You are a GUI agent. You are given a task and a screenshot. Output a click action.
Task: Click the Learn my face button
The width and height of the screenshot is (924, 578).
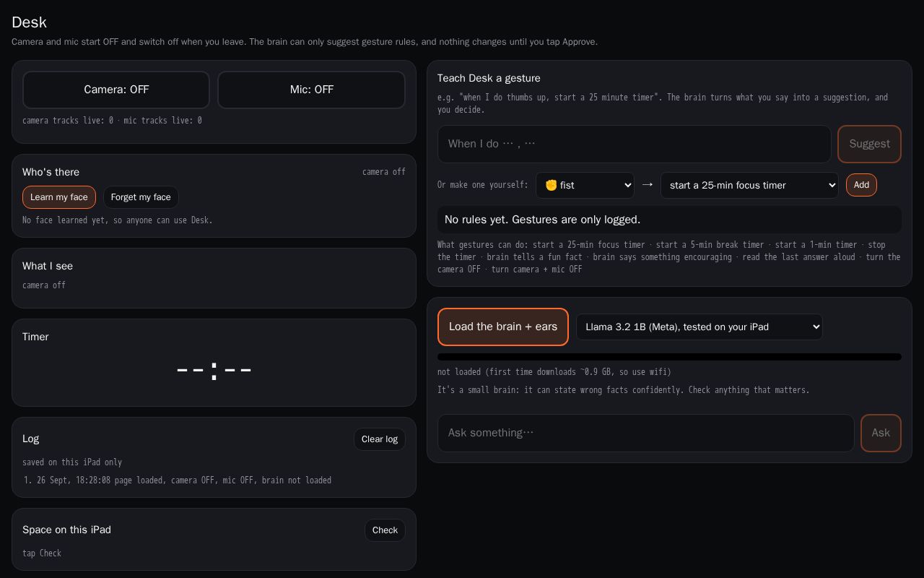click(x=59, y=197)
